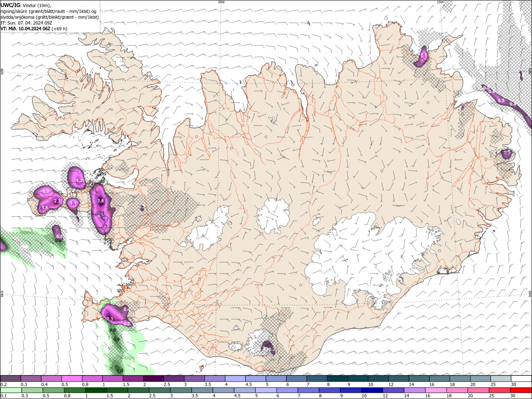Click the '2.8' snowfall value label
Viewport: 532px width, 399px height.
[101, 201]
